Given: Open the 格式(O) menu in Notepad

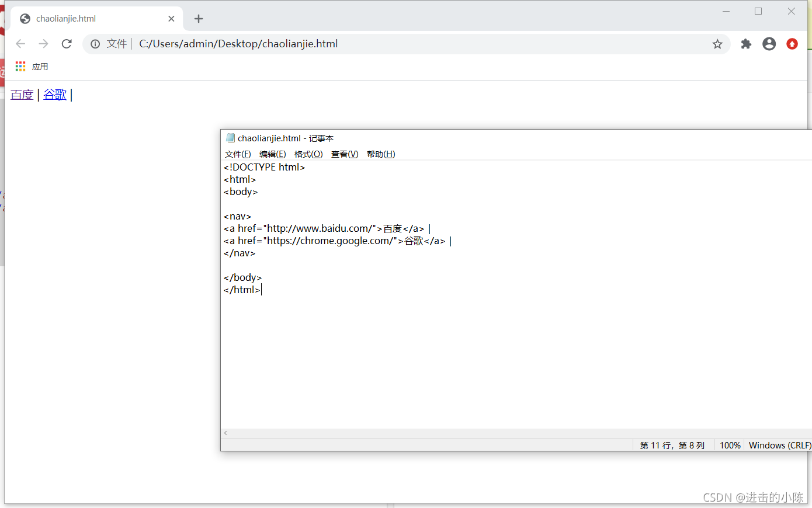Looking at the screenshot, I should (x=308, y=154).
